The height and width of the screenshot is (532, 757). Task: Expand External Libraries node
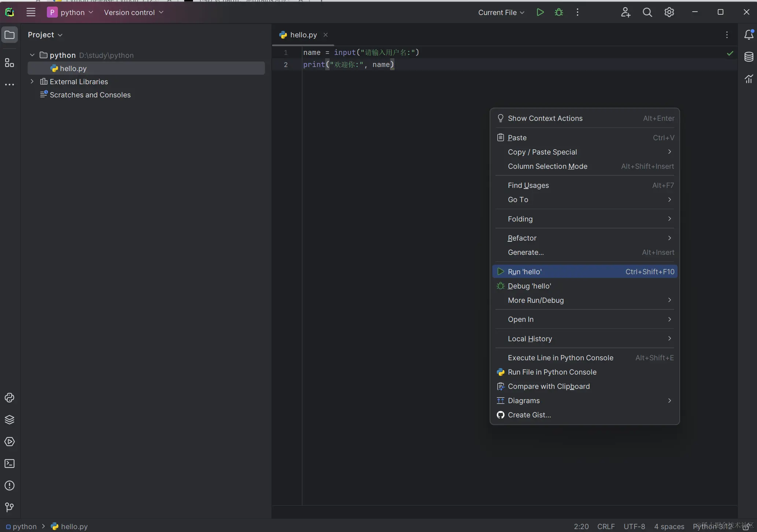(32, 81)
